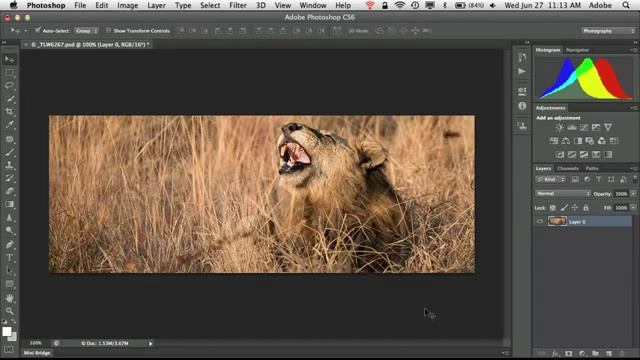640x360 pixels.
Task: Add a Black & White adjustment
Action: click(578, 141)
